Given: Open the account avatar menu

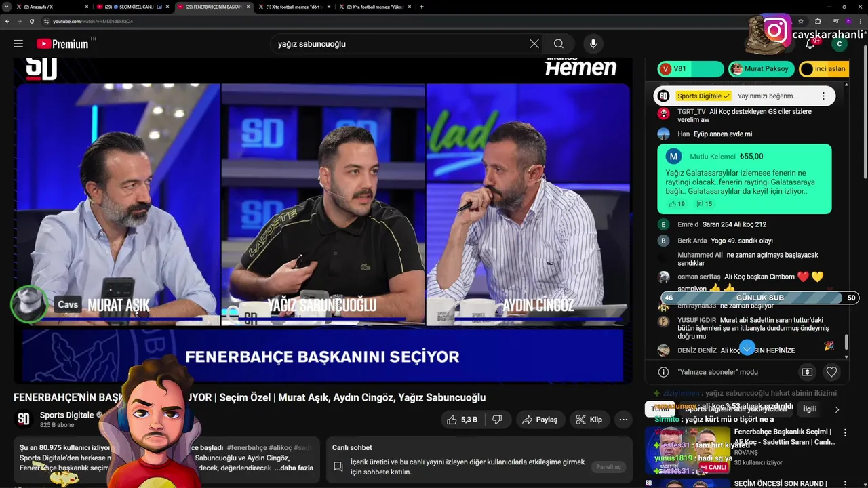Looking at the screenshot, I should pyautogui.click(x=840, y=43).
